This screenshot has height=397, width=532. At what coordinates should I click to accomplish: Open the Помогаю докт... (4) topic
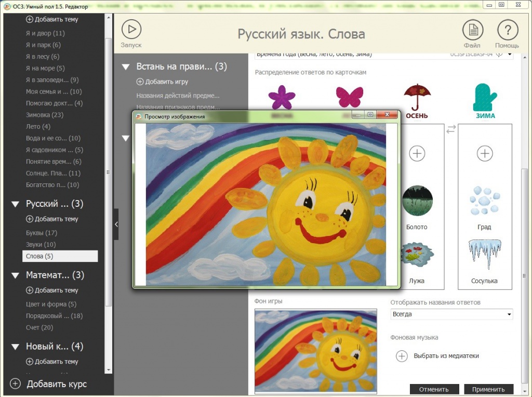54,103
